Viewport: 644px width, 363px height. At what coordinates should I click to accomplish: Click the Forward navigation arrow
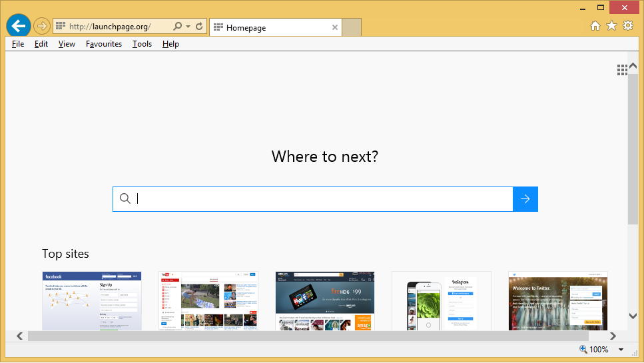(41, 27)
